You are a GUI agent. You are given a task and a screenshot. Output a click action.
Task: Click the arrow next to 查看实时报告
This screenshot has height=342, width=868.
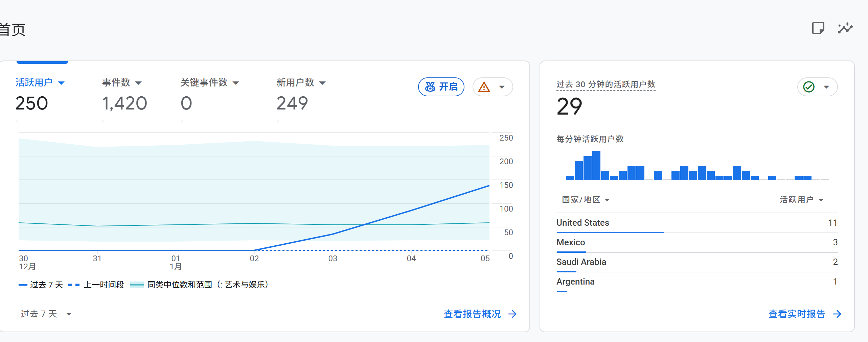point(837,314)
